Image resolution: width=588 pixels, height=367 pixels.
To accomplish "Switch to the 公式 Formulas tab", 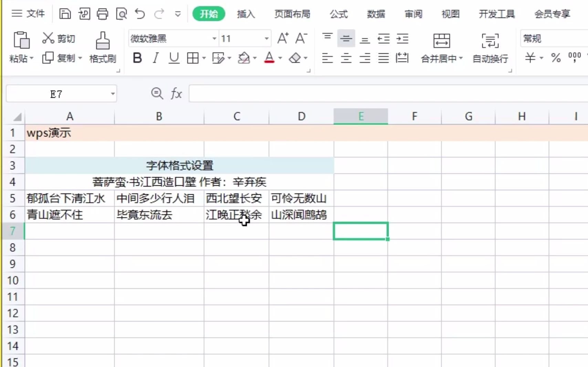I will (339, 14).
